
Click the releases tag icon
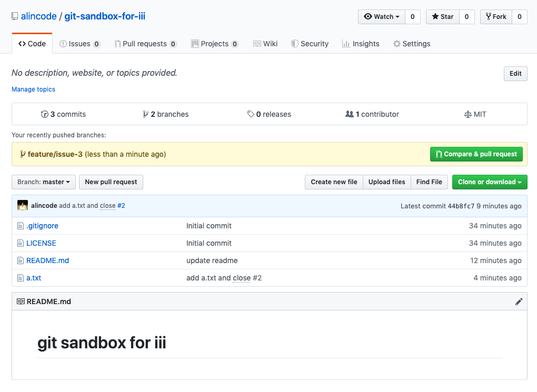click(x=251, y=114)
